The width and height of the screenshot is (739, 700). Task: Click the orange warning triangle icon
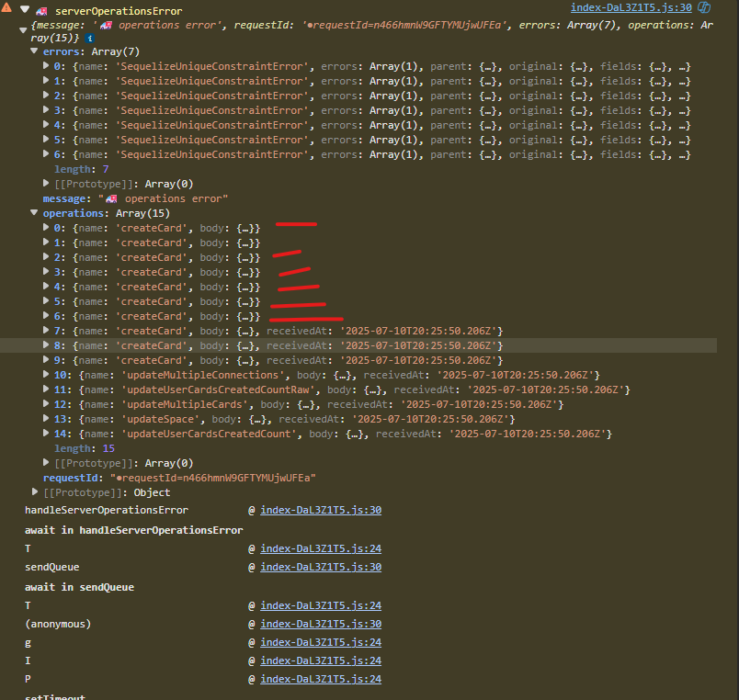[8, 9]
